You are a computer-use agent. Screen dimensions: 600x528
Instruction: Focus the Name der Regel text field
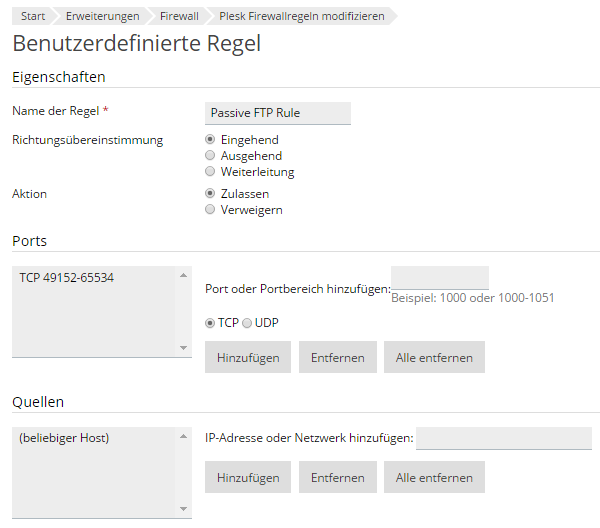coord(278,113)
